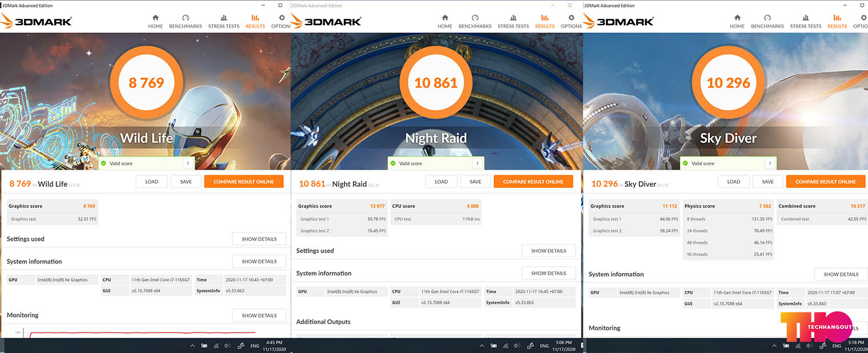Open Home in the Wild Life window
The image size is (868, 353).
[155, 22]
